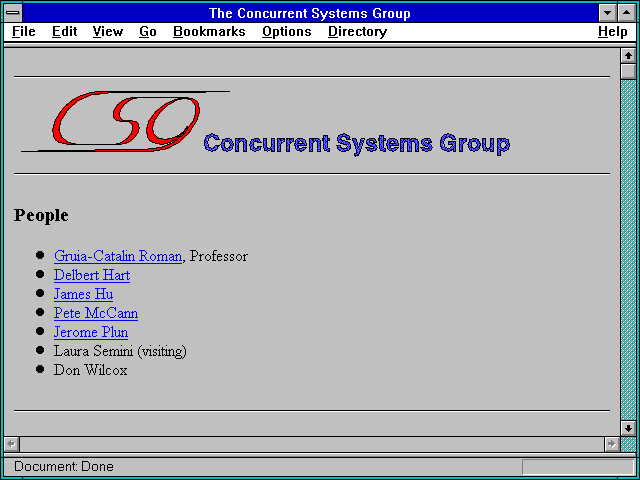Open the Help menu
The image size is (640, 480).
613,32
